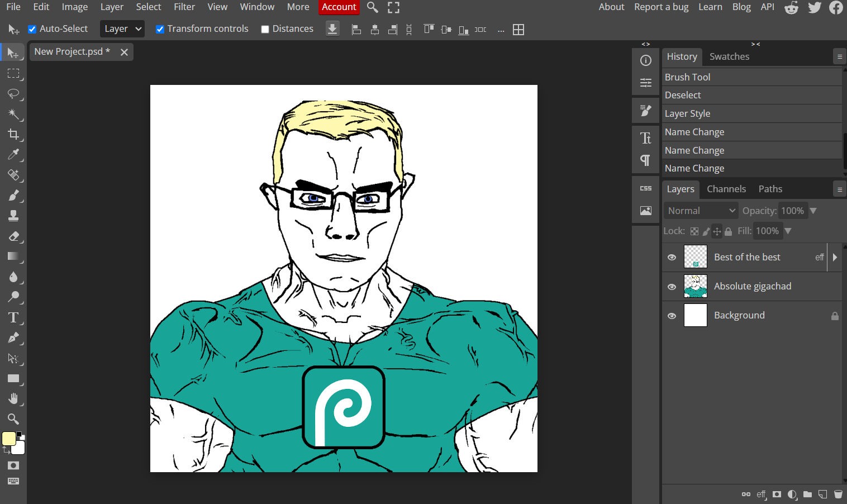Select the Spot Healing Brush tool

[x=13, y=175]
